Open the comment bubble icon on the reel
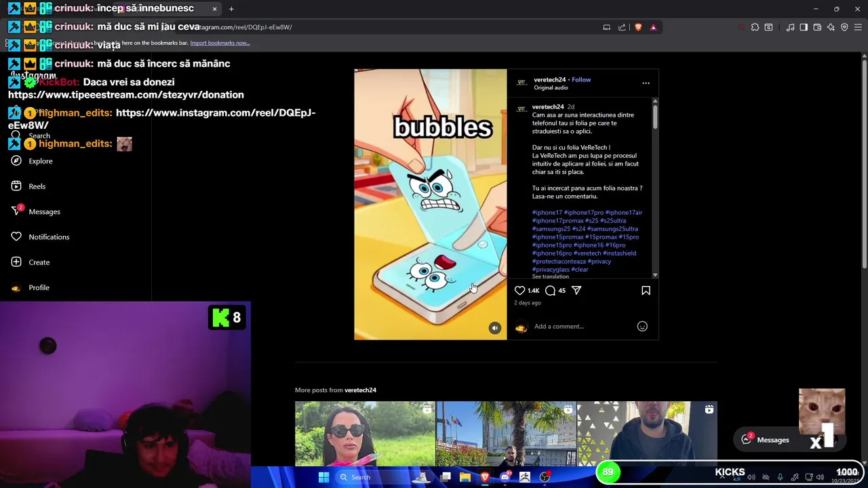868x488 pixels. pyautogui.click(x=551, y=291)
